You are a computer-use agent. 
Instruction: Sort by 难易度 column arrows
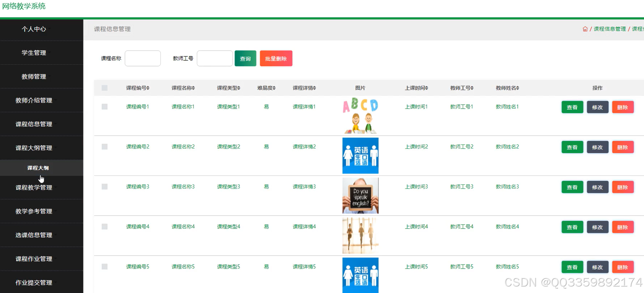coord(274,88)
